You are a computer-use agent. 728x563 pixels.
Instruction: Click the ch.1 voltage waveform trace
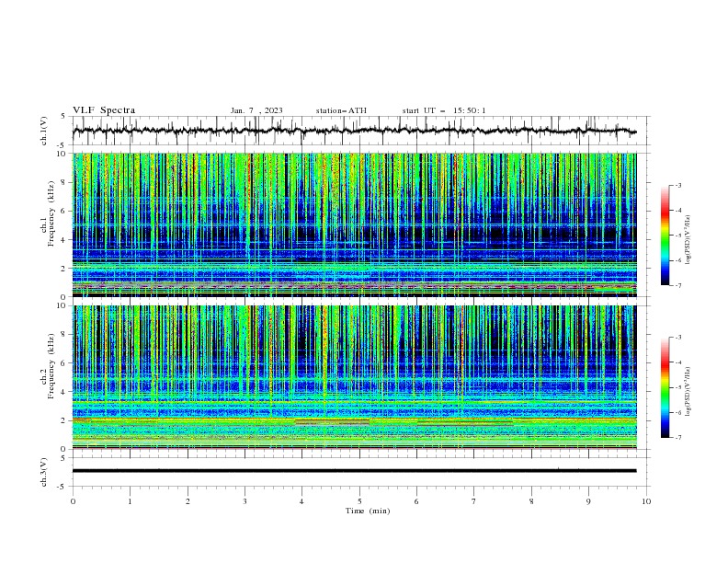pyautogui.click(x=354, y=131)
